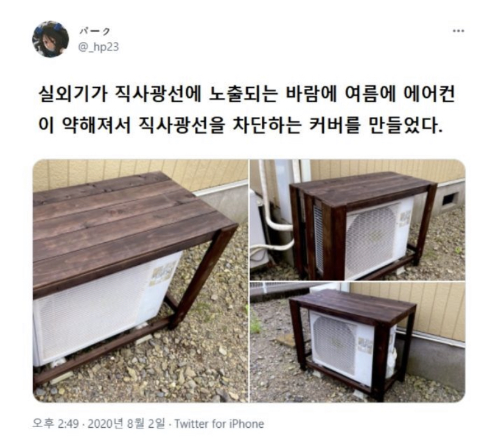Open the tweet's three-dot more options menu
The image size is (504, 443).
pos(458,31)
